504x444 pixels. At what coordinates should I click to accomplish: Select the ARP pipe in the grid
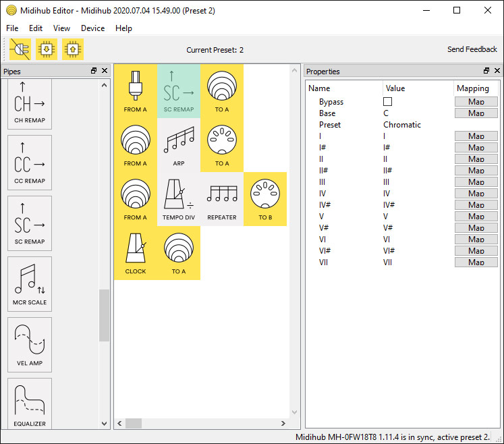[179, 145]
